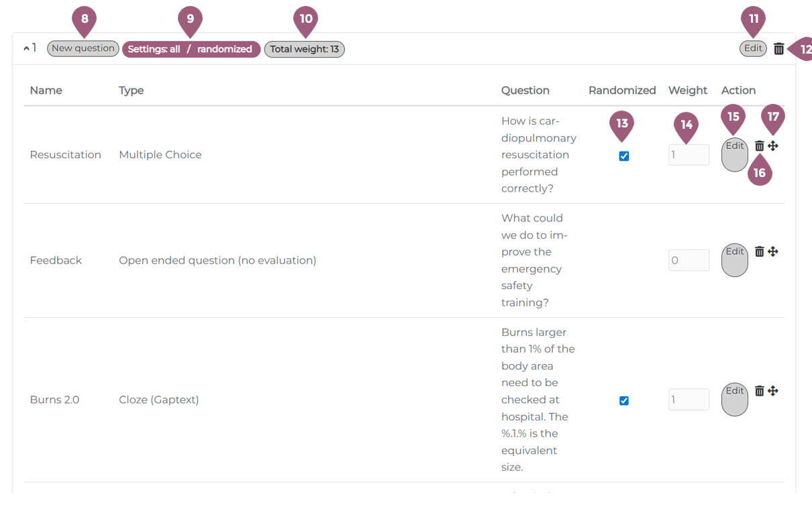The width and height of the screenshot is (812, 517).
Task: Collapse question group 1 with caret
Action: 26,49
